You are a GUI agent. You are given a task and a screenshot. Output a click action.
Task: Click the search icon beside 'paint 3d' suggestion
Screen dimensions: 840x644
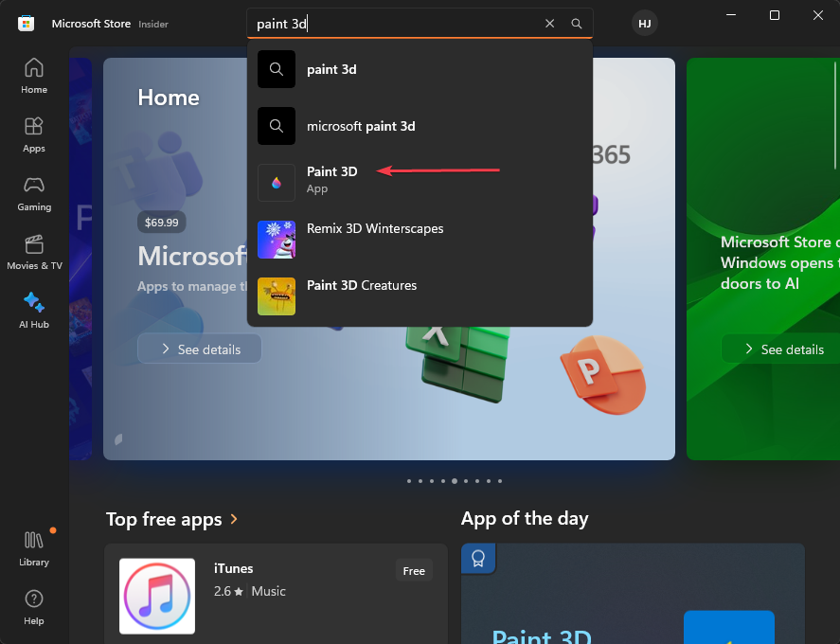277,69
